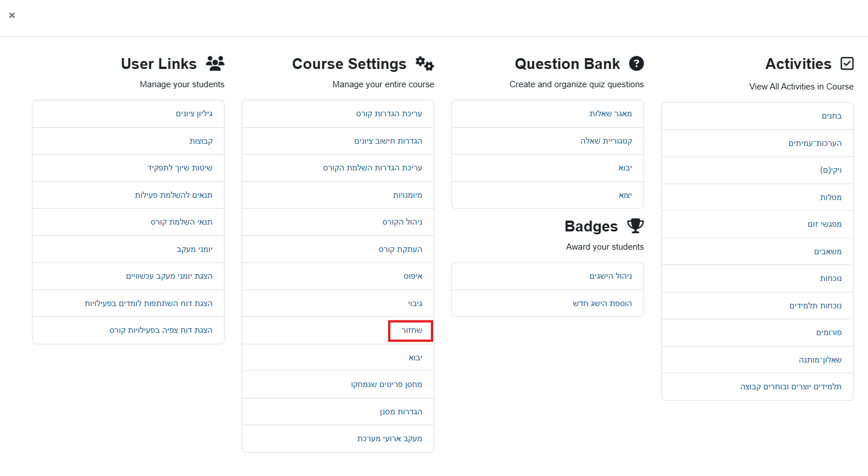Open קבוצות (Groups) link
The height and width of the screenshot is (476, 868).
click(x=201, y=141)
